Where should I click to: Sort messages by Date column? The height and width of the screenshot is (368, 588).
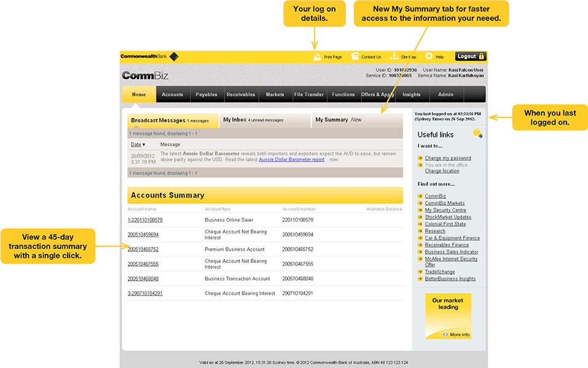[x=138, y=144]
